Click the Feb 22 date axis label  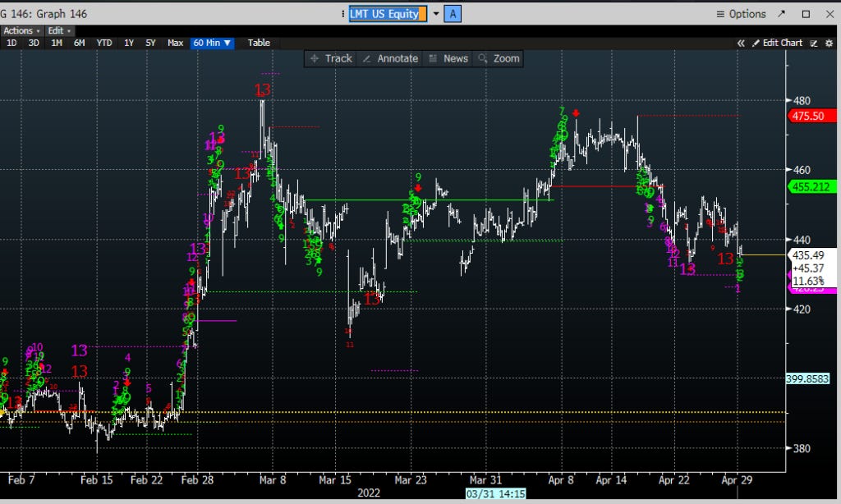pyautogui.click(x=146, y=480)
